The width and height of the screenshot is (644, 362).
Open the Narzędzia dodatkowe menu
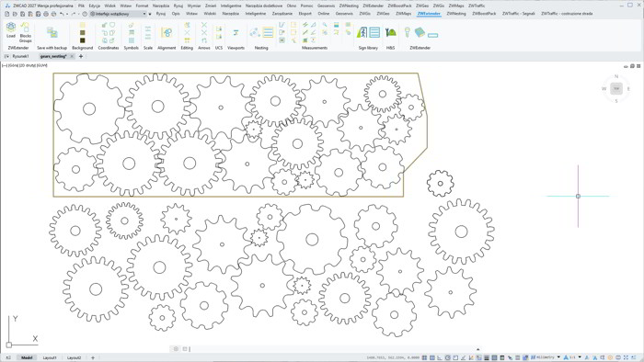pyautogui.click(x=264, y=6)
